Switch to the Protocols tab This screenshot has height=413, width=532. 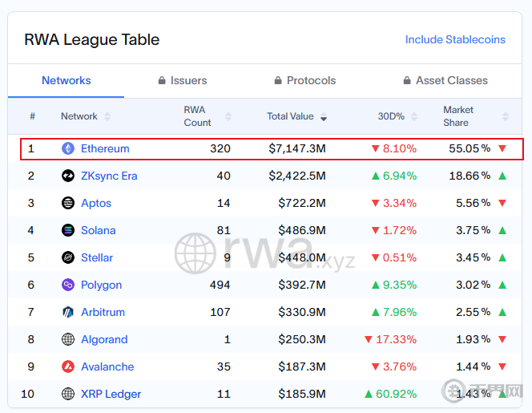pyautogui.click(x=304, y=80)
